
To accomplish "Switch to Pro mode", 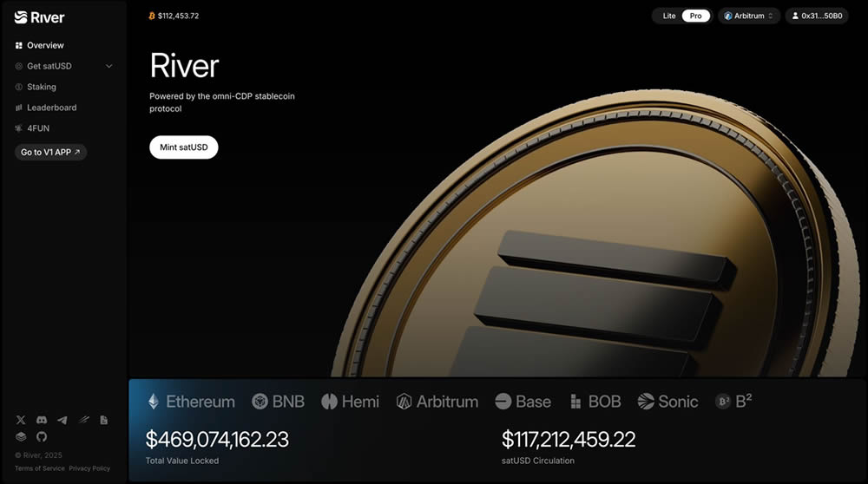I will click(696, 16).
